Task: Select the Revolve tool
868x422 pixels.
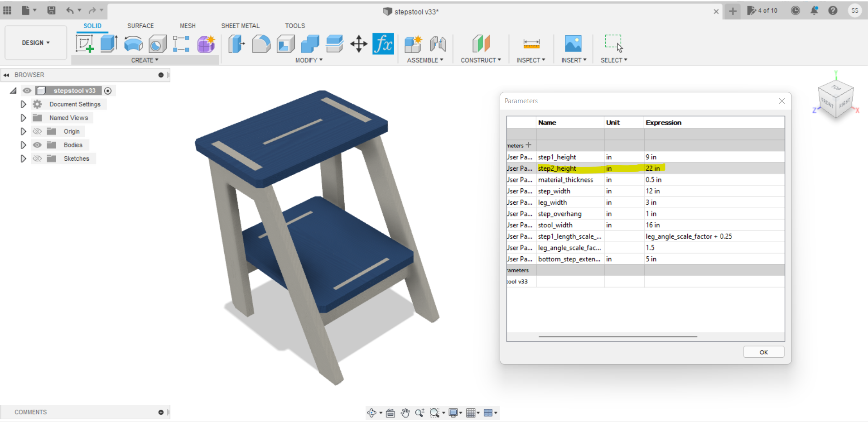Action: [133, 43]
